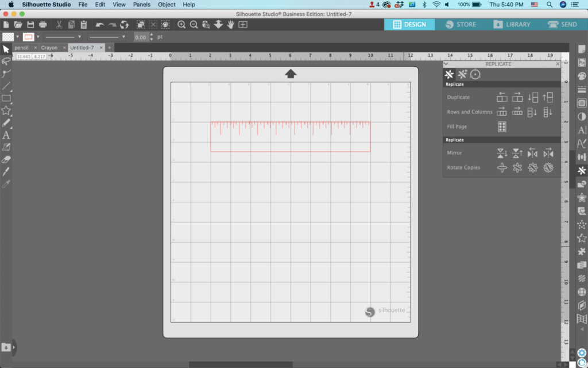Image resolution: width=588 pixels, height=368 pixels.
Task: Open the Object menu in the menu bar
Action: [167, 5]
